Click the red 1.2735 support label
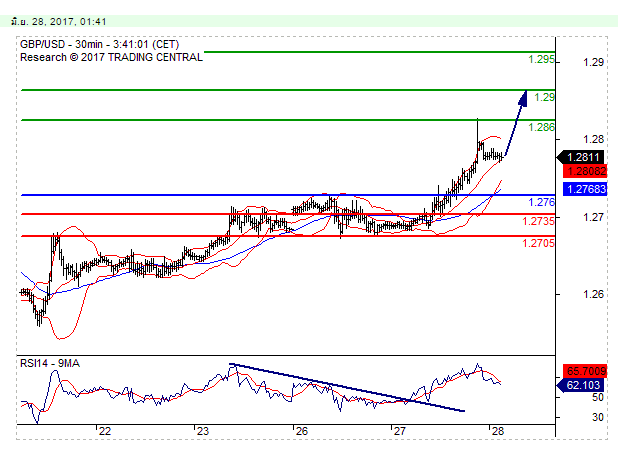The image size is (618, 459). tap(538, 221)
